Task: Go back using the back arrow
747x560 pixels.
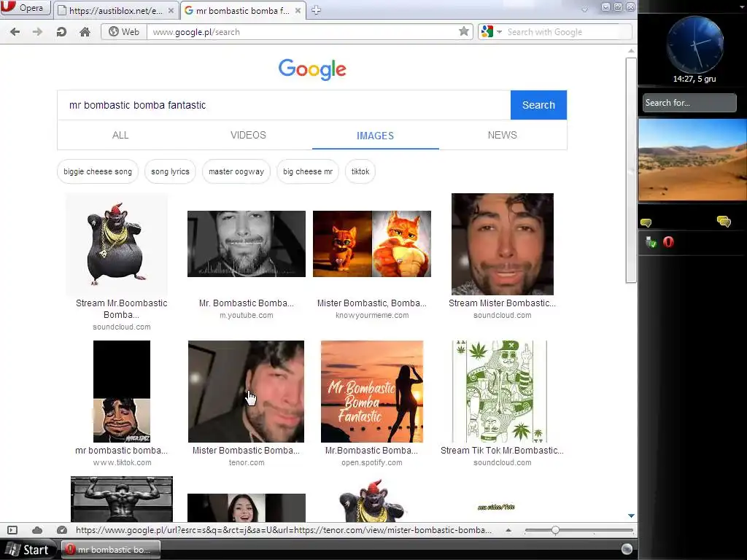Action: point(15,32)
